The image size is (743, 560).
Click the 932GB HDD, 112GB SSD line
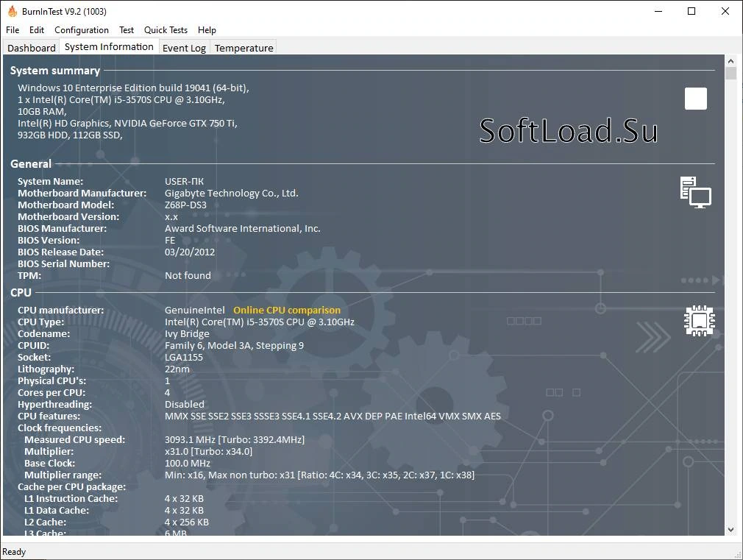pos(70,135)
